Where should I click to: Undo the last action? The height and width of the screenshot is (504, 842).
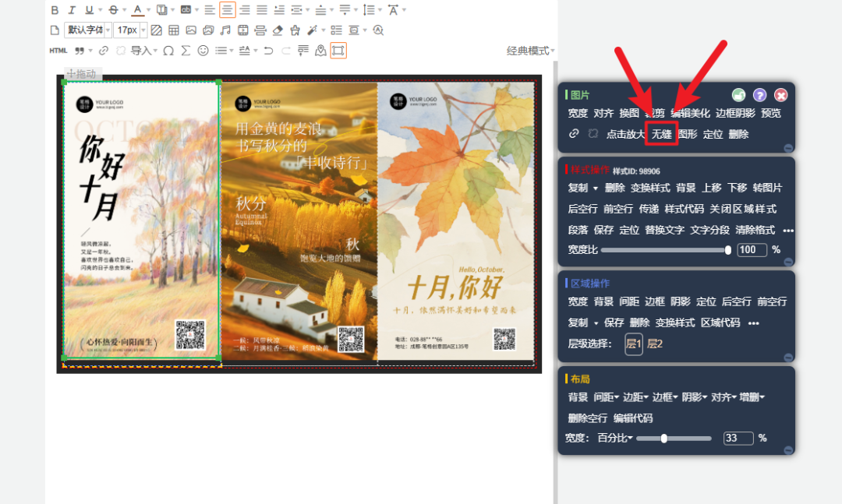coord(268,51)
